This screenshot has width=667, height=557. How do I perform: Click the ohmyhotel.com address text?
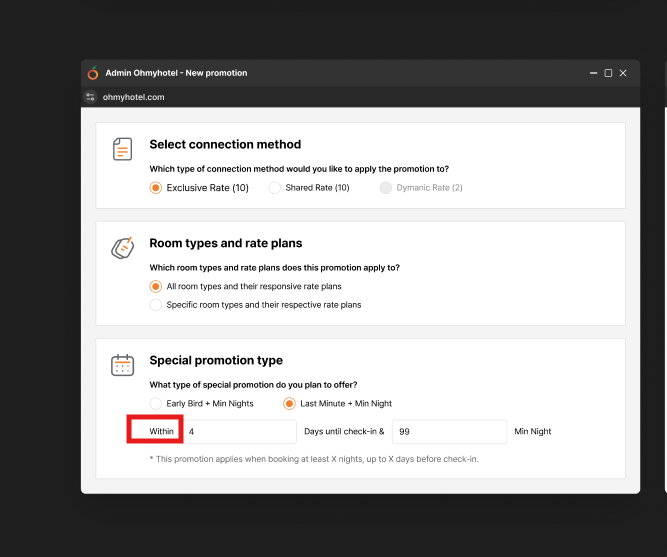(133, 97)
